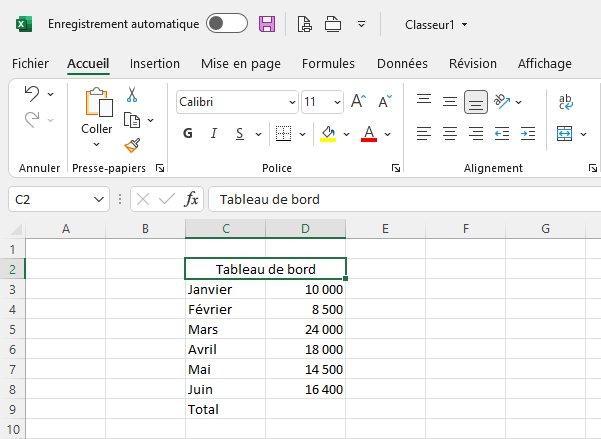
Task: Expand the undo history dropdown arrow
Action: (51, 94)
